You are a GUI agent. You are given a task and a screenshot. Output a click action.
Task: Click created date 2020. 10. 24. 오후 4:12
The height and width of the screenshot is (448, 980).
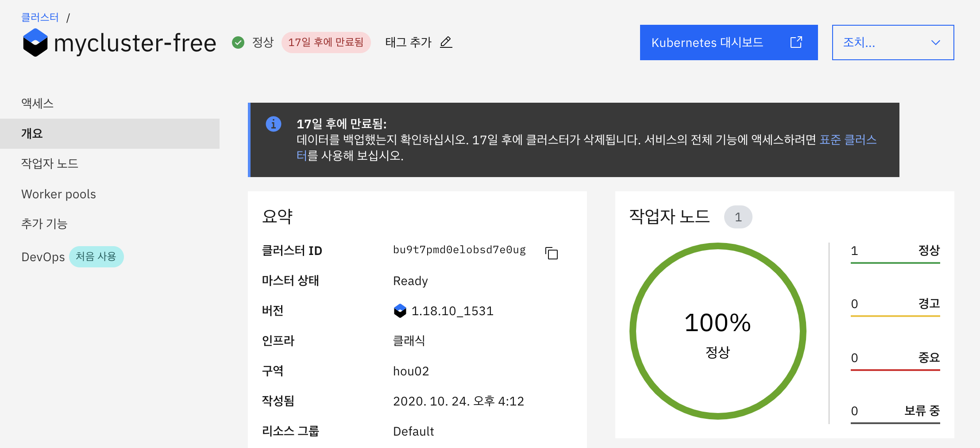point(459,401)
